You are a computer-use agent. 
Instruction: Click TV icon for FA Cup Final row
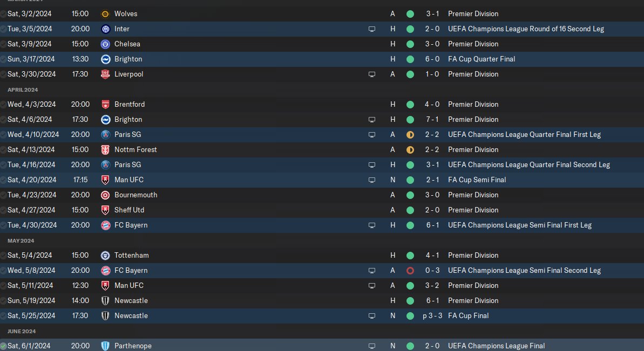tap(372, 315)
